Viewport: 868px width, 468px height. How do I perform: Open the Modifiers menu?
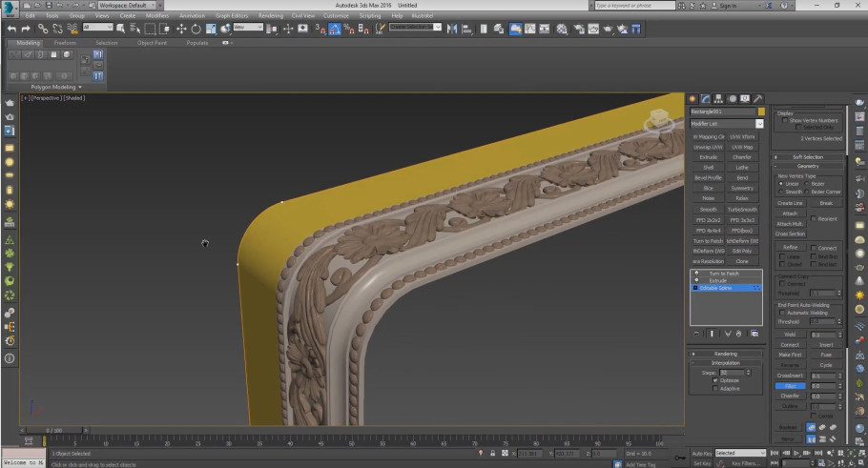(157, 16)
